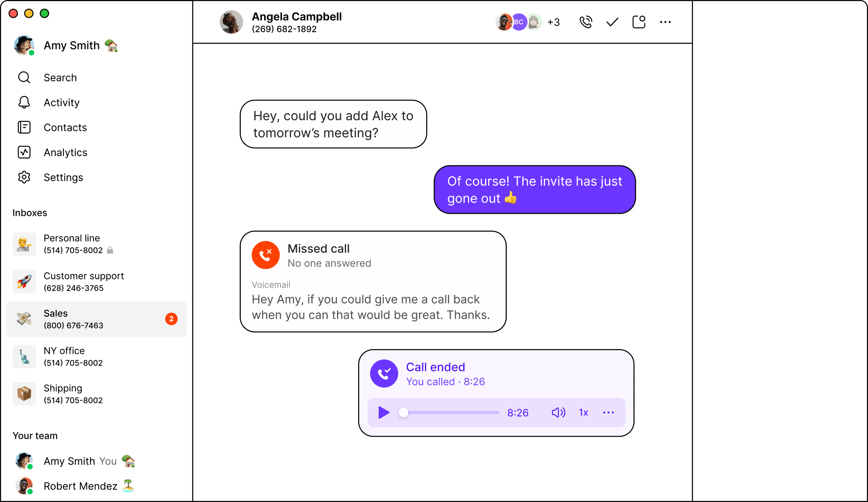Open the Personal line inbox
The image size is (868, 502).
click(x=97, y=244)
